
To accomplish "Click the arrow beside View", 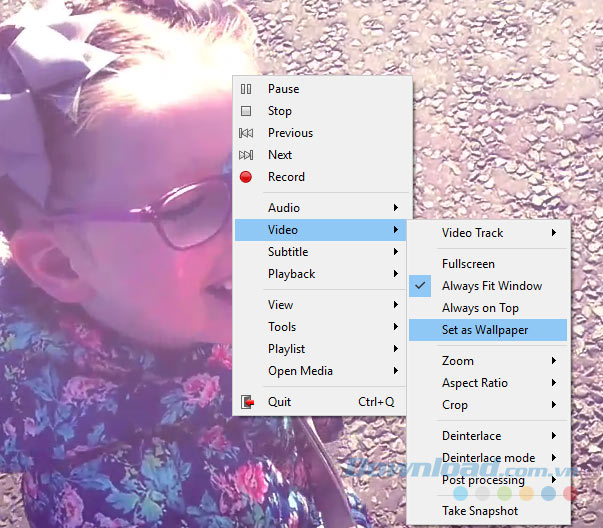I will pyautogui.click(x=396, y=305).
